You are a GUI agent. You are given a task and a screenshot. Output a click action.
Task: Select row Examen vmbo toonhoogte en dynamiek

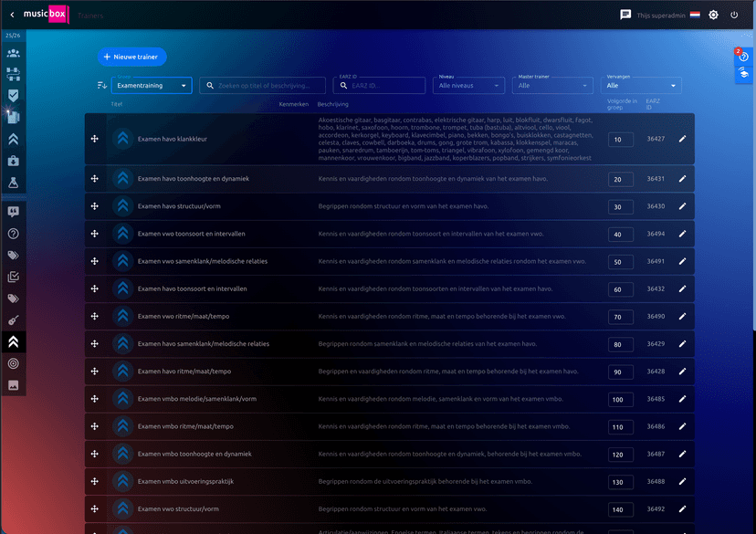390,454
